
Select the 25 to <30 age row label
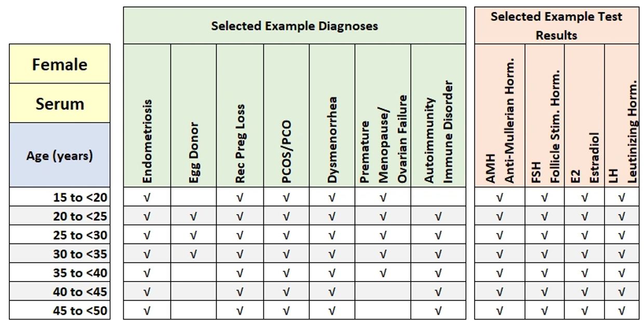80,235
